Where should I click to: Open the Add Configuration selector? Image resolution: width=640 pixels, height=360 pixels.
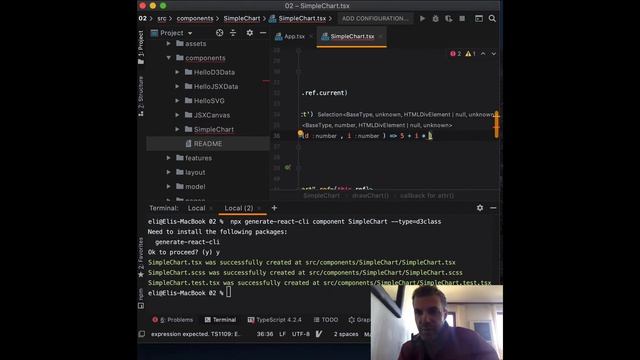point(375,18)
